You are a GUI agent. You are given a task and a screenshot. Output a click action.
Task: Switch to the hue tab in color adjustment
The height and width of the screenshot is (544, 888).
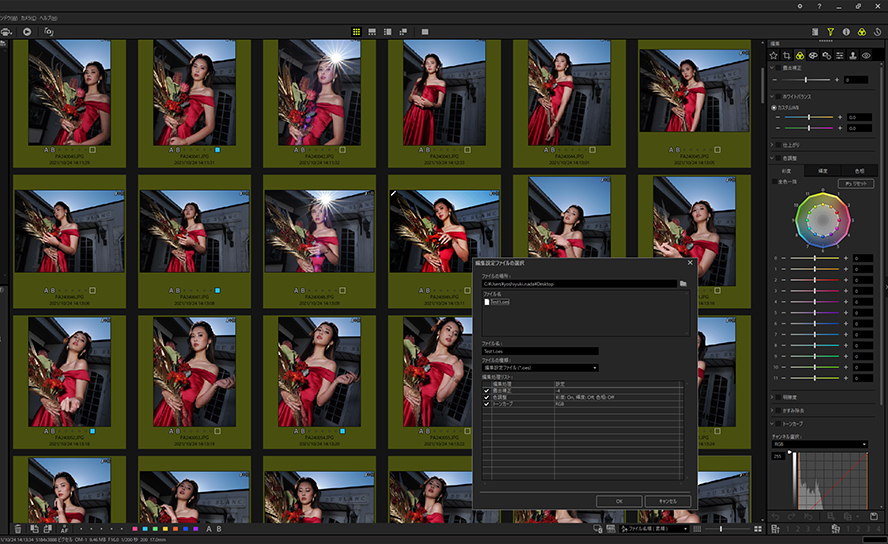click(859, 171)
